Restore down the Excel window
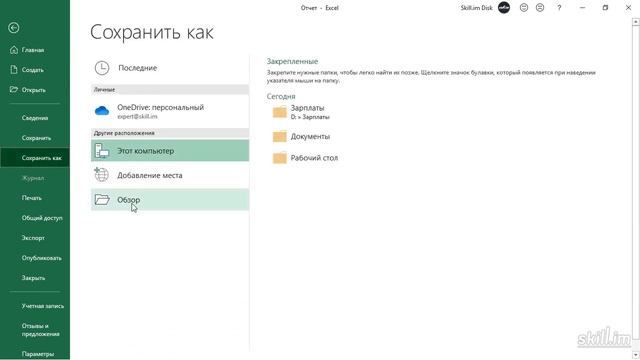Screen dimensions: 640x360 pos(605,7)
